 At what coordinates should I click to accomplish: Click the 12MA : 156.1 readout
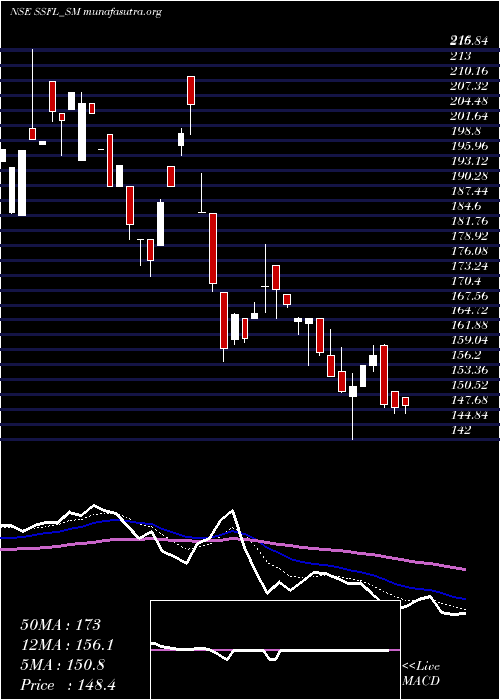pos(67,645)
